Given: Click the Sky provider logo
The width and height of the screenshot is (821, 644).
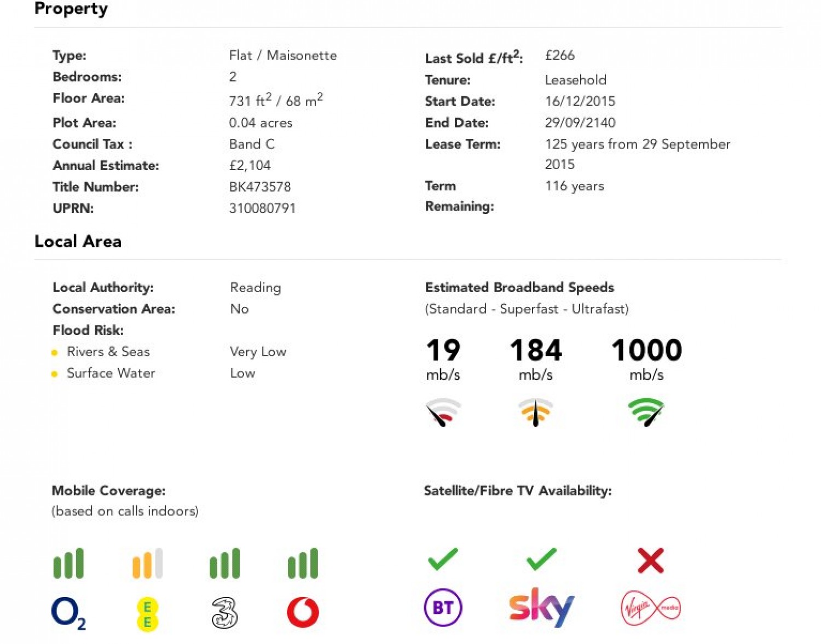Looking at the screenshot, I should click(541, 607).
